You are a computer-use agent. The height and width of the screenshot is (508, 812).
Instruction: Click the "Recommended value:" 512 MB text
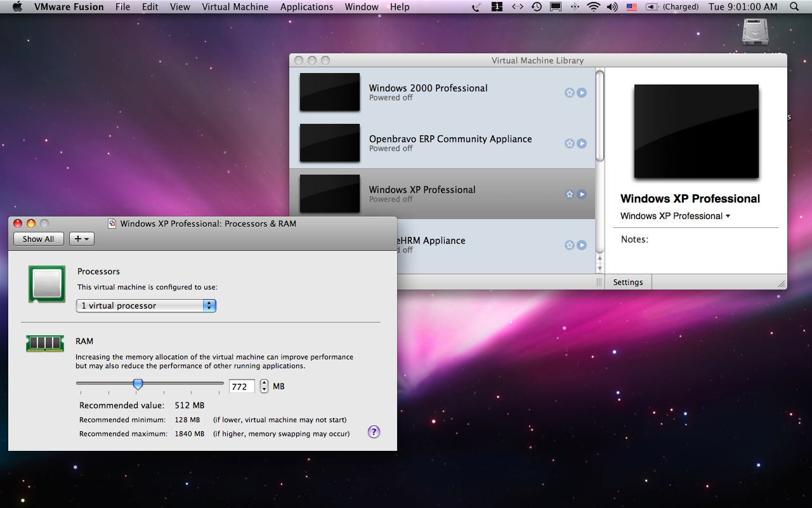click(142, 405)
